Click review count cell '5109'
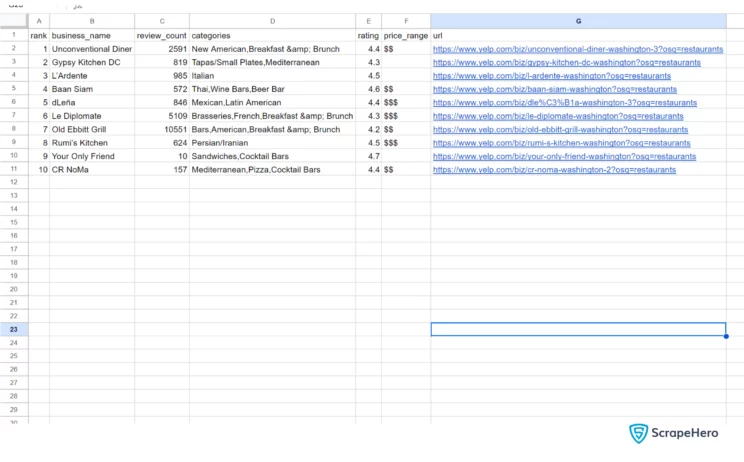Viewport: 744px width, 462px height. 162,116
